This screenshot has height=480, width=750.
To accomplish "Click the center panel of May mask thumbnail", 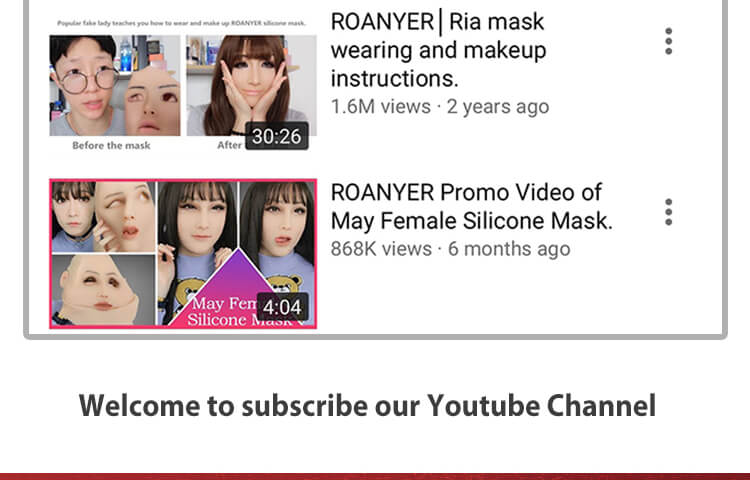I will 197,253.
